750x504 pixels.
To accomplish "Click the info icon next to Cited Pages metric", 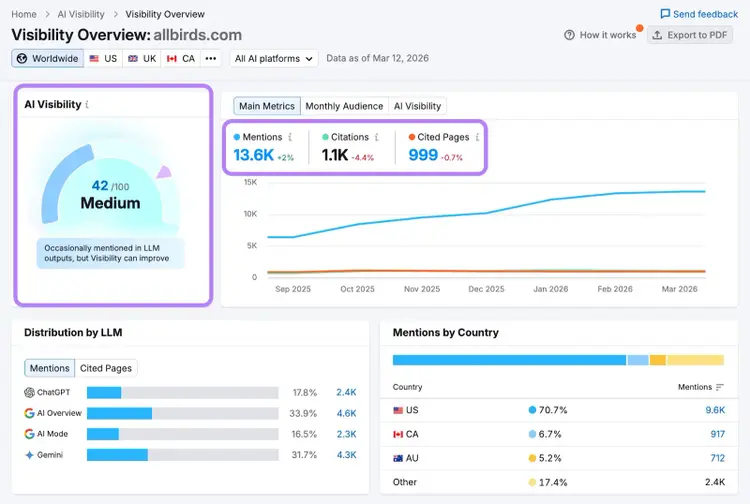I will pyautogui.click(x=477, y=137).
